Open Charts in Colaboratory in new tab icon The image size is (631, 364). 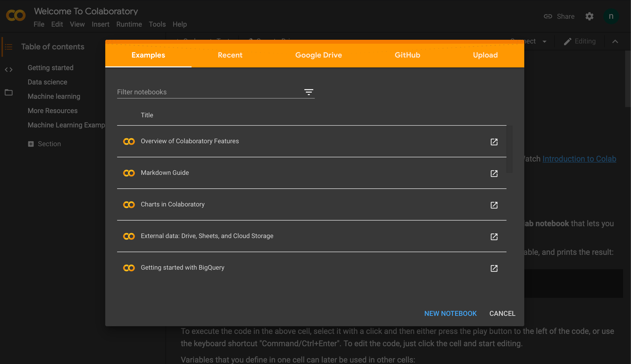494,205
